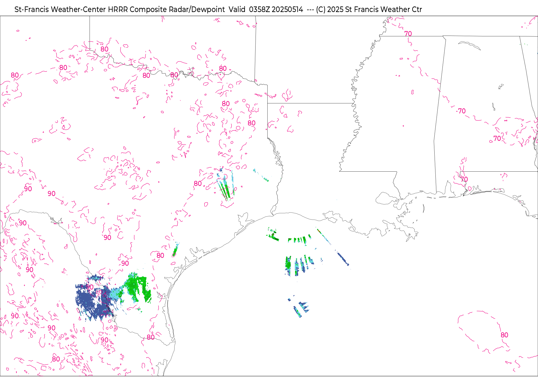Click the "St-Francis Weather-Center" title text

coord(60,10)
